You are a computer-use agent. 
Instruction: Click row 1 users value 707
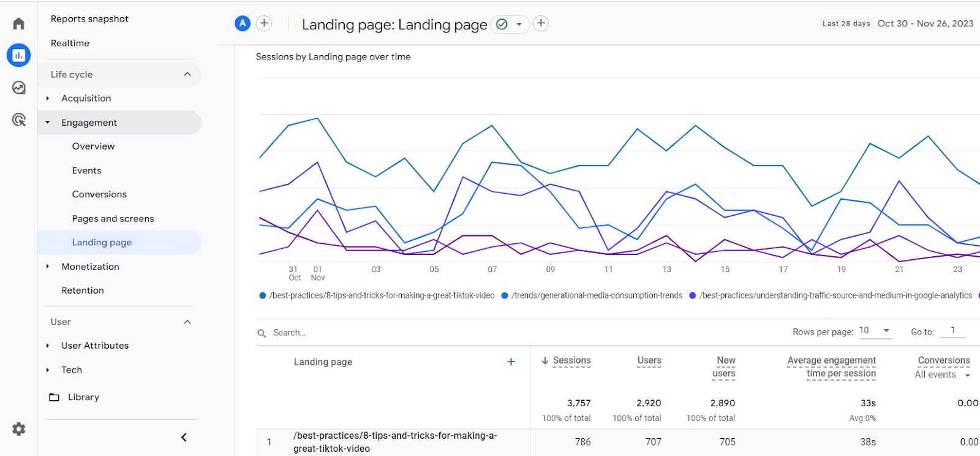pos(654,442)
